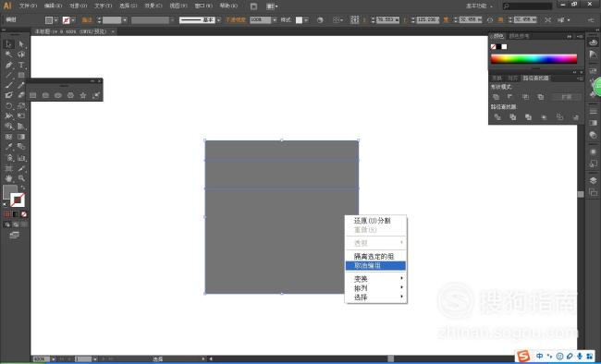Open 排列 submenu in context menu
This screenshot has width=601, height=364.
tap(375, 287)
